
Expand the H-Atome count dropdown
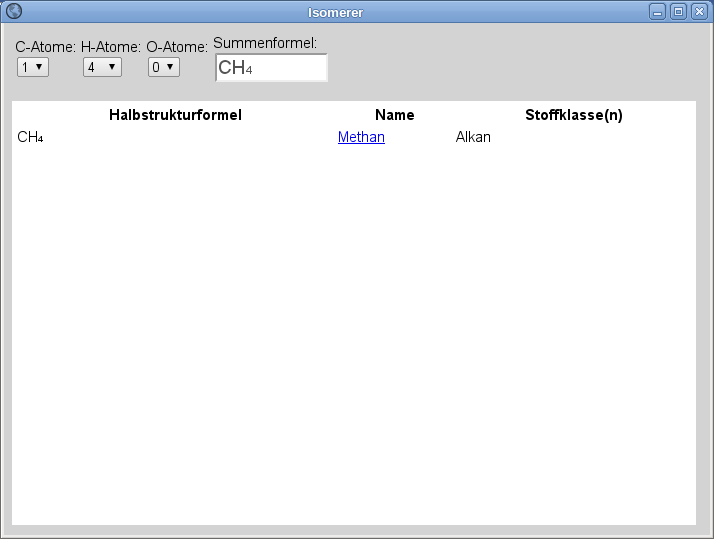101,67
